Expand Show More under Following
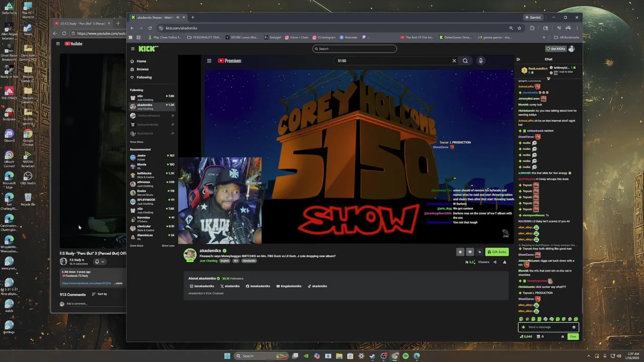644x362 pixels. tap(136, 142)
